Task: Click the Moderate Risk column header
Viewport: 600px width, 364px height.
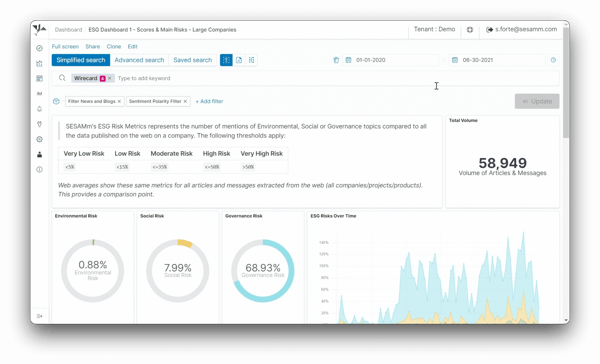Action: tap(171, 154)
